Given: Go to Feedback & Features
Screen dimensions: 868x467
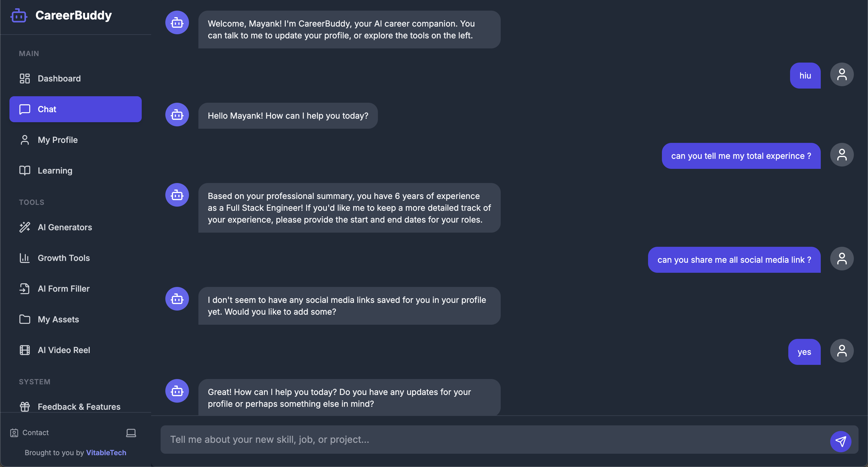Looking at the screenshot, I should pyautogui.click(x=79, y=406).
